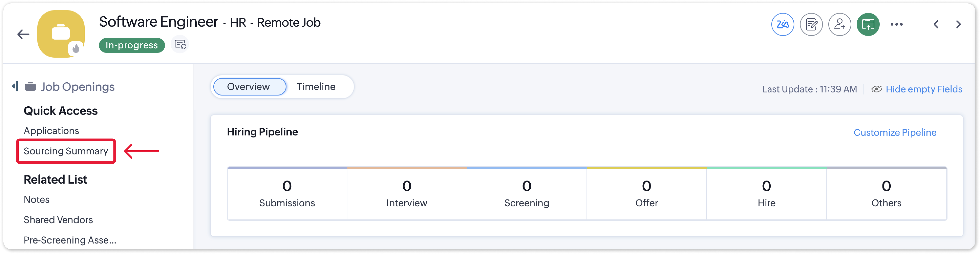Click the edit job opening icon

pos(811,24)
